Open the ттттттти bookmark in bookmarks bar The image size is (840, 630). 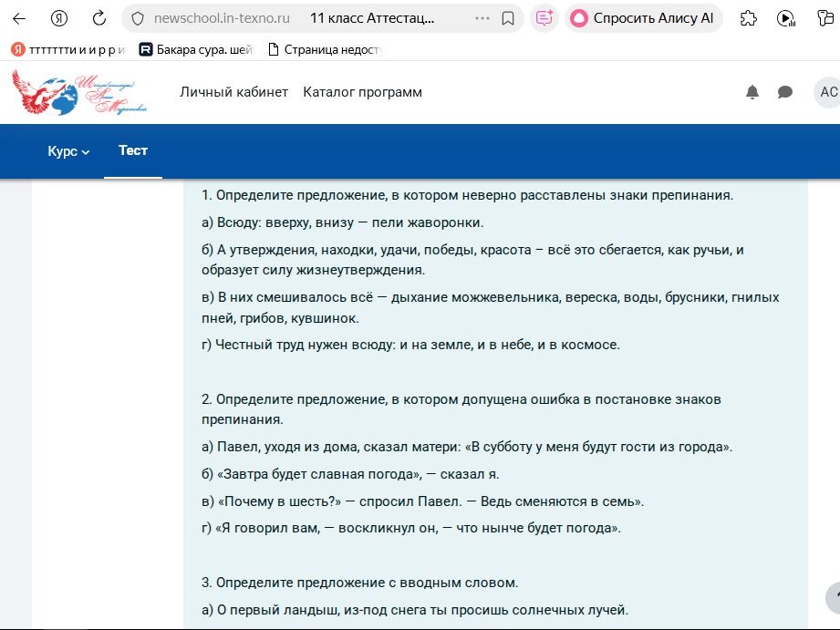tap(68, 50)
